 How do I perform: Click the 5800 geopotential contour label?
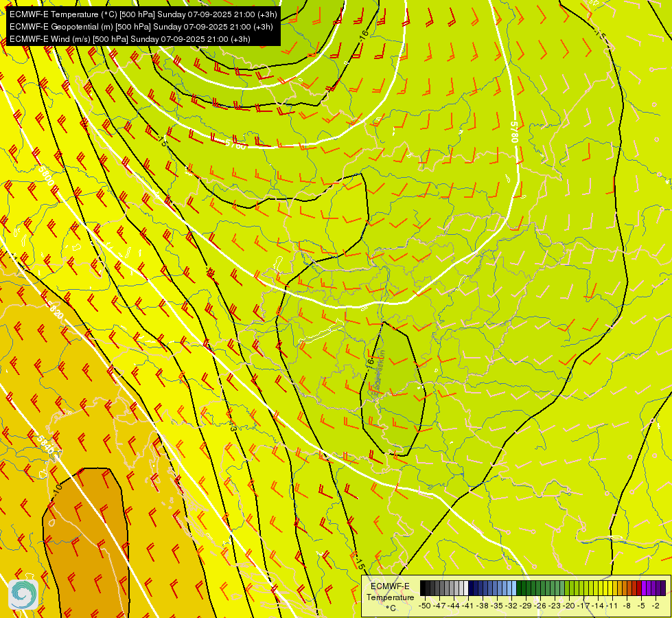(46, 176)
